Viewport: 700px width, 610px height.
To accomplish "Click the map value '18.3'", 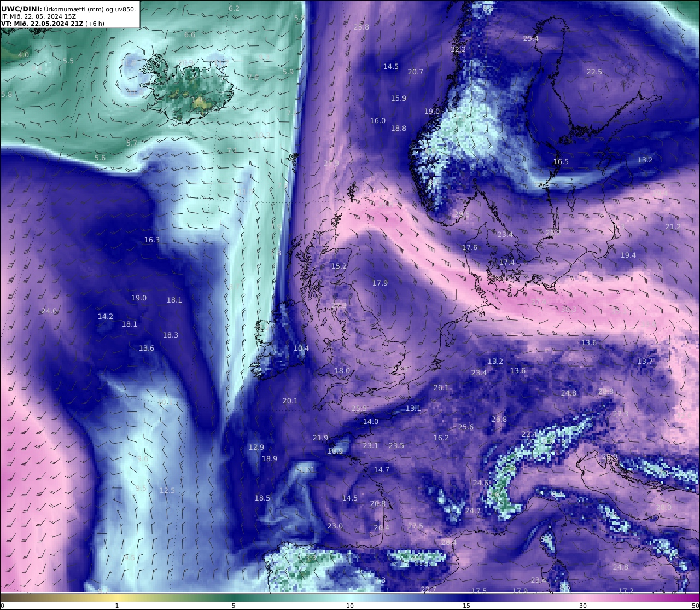I will (171, 335).
